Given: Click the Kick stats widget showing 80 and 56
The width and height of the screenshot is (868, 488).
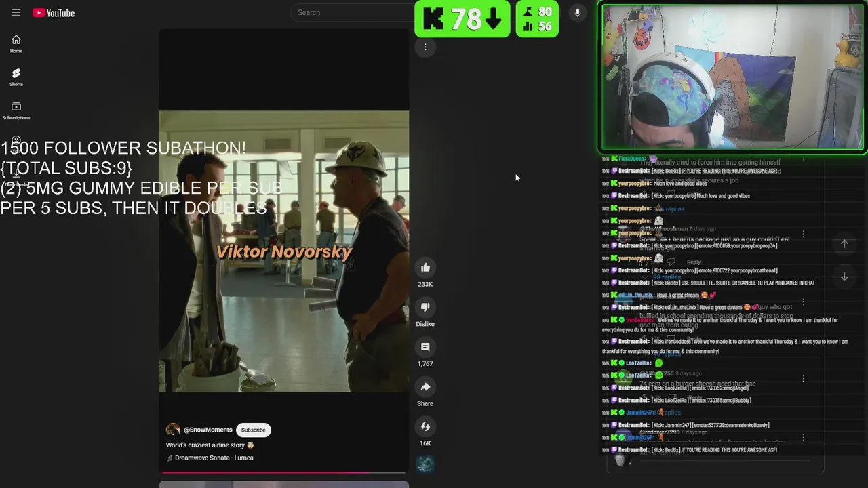Looking at the screenshot, I should point(537,19).
